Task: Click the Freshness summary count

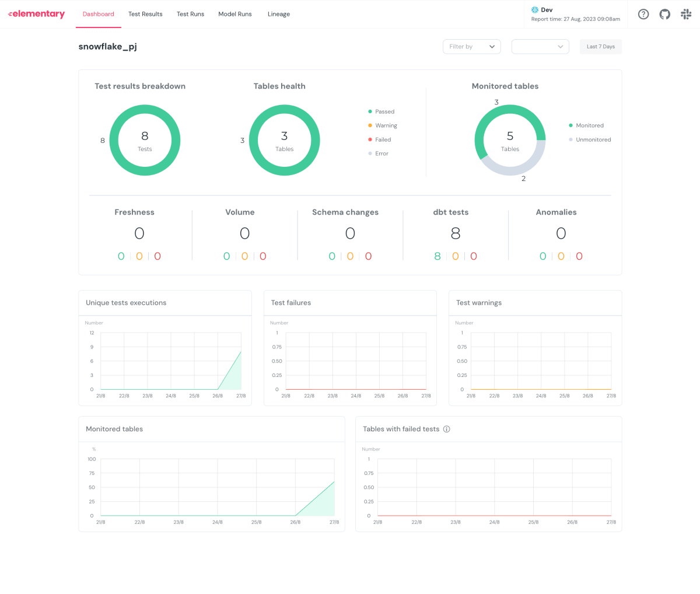Action: (139, 233)
